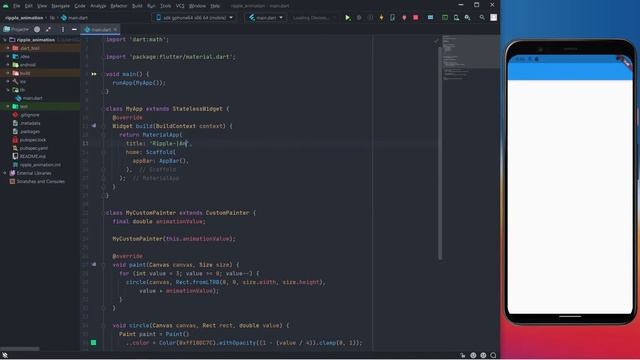Click the Android Studio logo icon in title bar
This screenshot has width=640, height=360.
click(6, 6)
